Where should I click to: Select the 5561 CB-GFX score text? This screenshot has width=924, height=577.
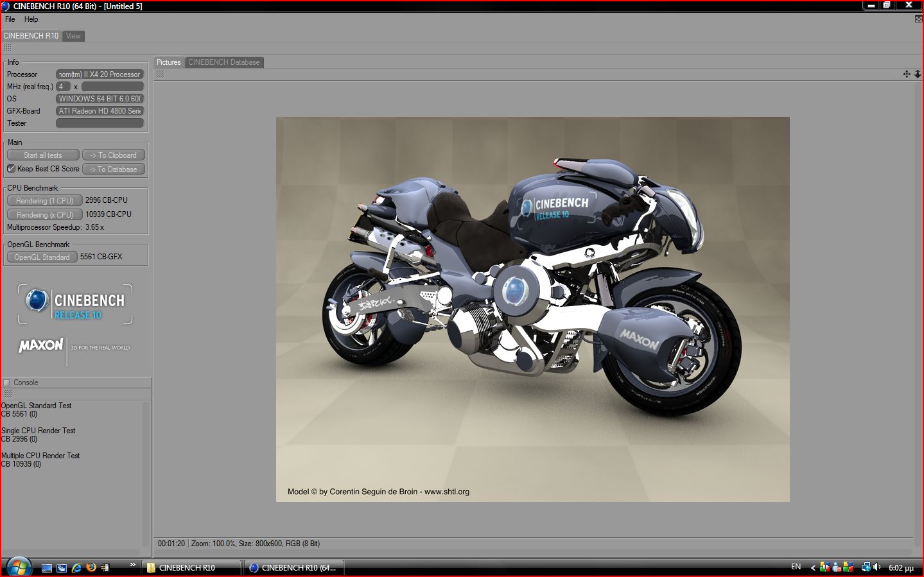101,257
